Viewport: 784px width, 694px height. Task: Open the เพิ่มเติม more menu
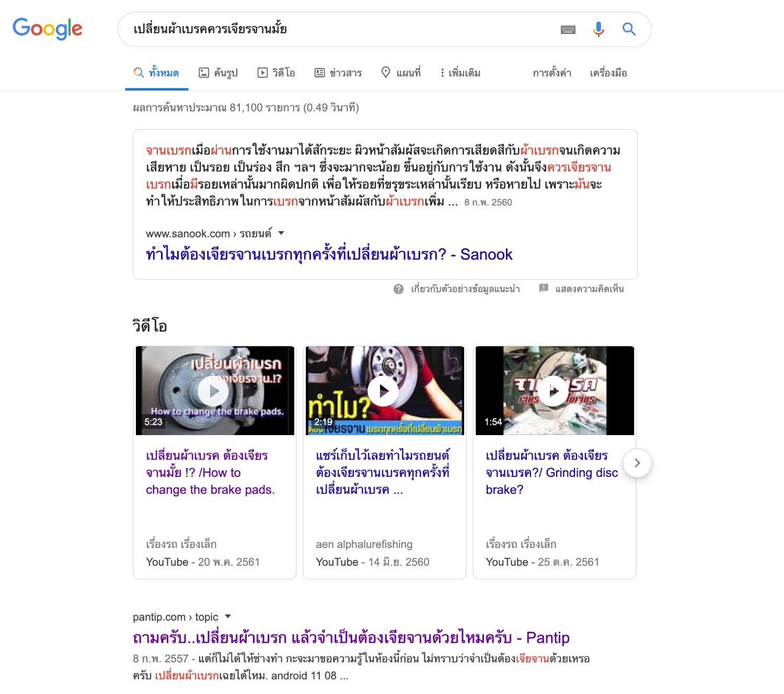[x=460, y=73]
